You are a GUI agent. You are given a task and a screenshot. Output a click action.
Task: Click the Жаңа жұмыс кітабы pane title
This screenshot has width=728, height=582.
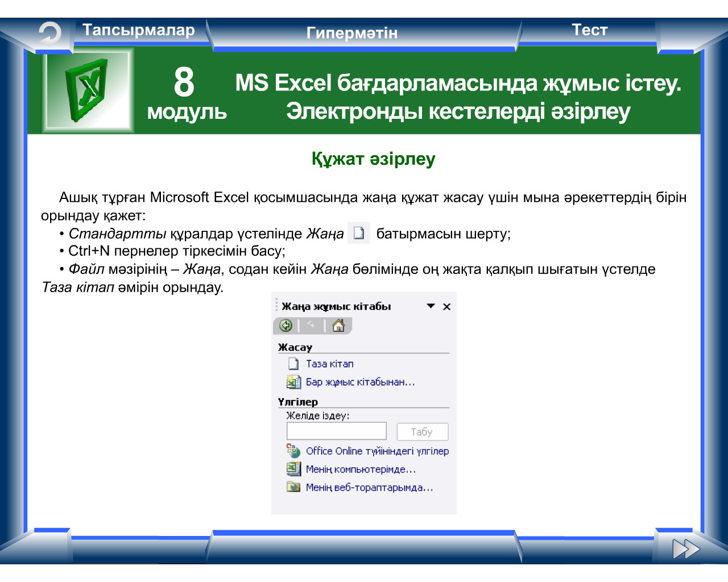pos(337,306)
